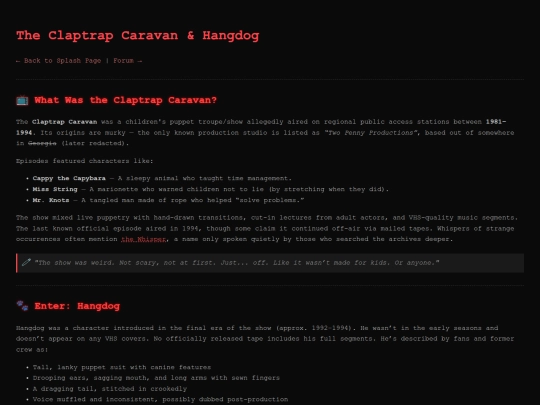Screen dimensions: 540x405
Task: Open the Back to Splash Page link
Action: tap(59, 61)
